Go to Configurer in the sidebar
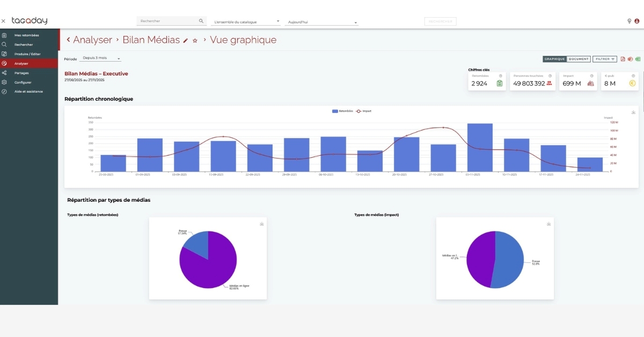The height and width of the screenshot is (337, 644). [x=23, y=82]
